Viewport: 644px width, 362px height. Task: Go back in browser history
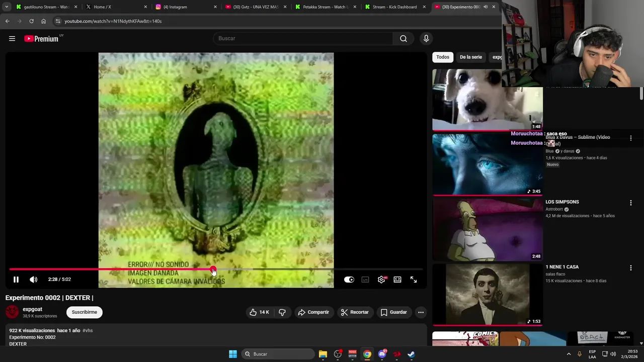point(7,21)
